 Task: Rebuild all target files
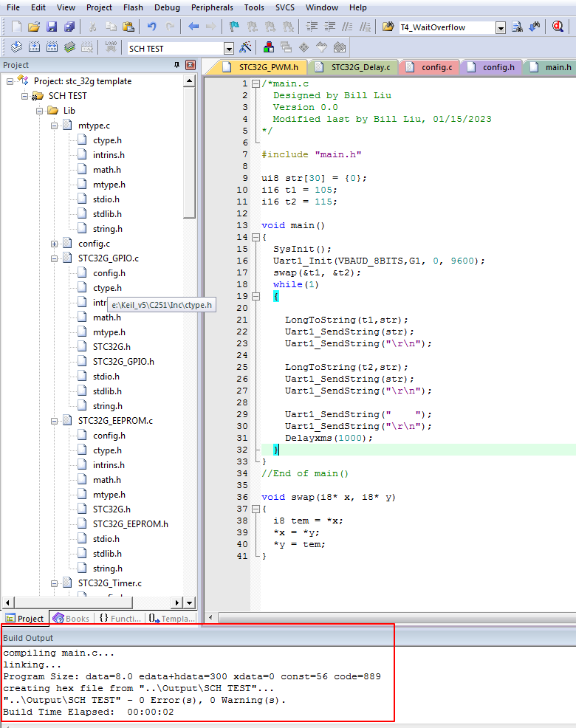(52, 47)
